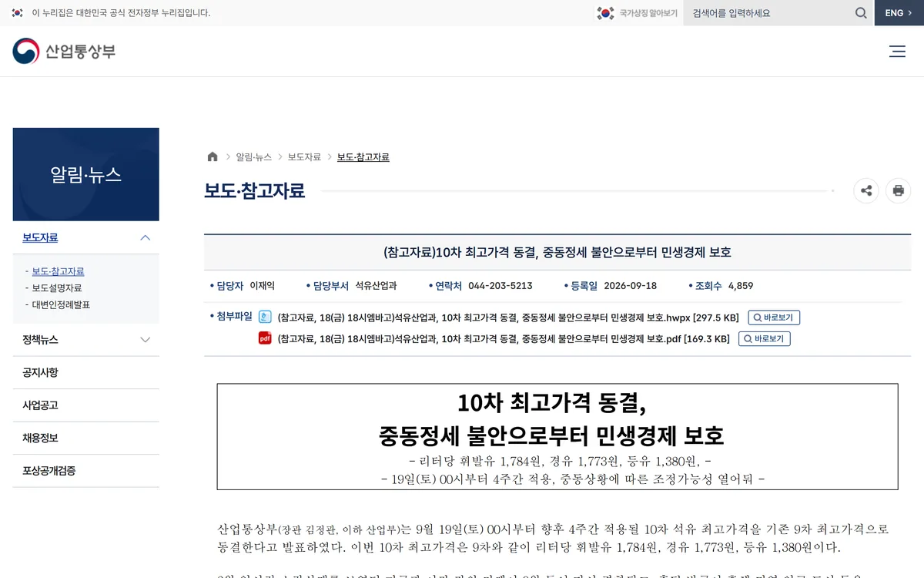
Task: Click the hwpx file type icon
Action: (265, 318)
